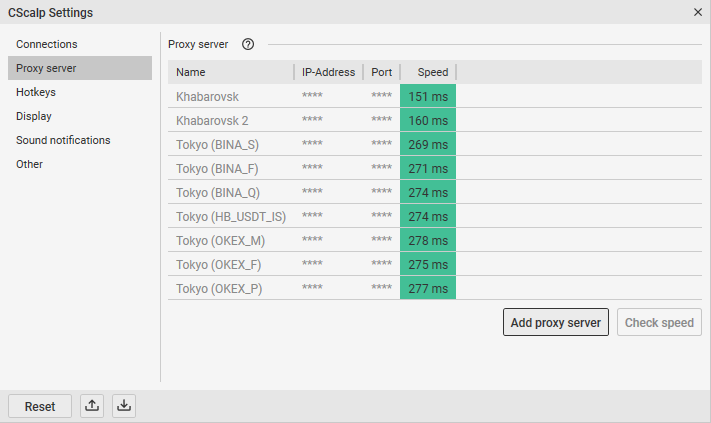Viewport: 711px width, 423px height.
Task: Select the Tokyo (BINA_S) proxy row
Action: (217, 144)
